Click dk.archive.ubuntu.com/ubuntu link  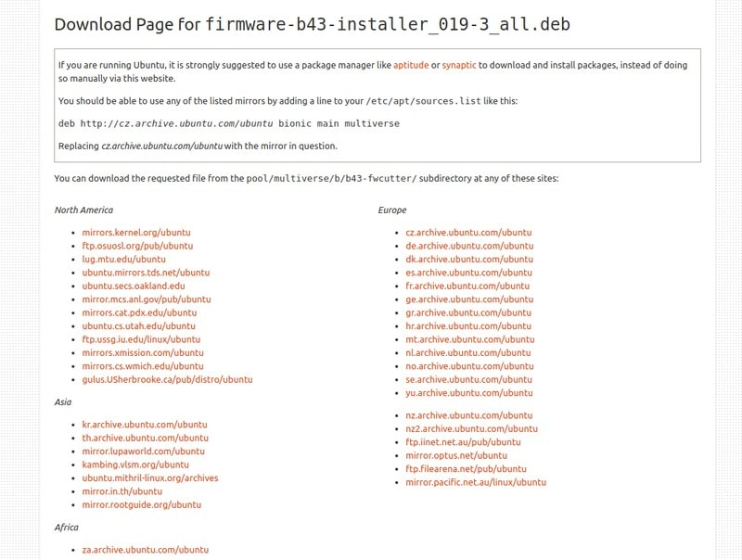pos(469,260)
